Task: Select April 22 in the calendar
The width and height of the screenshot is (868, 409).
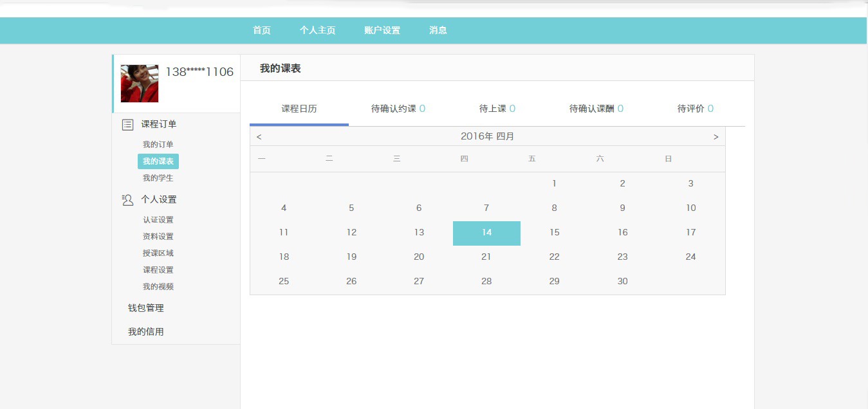Action: click(x=554, y=257)
